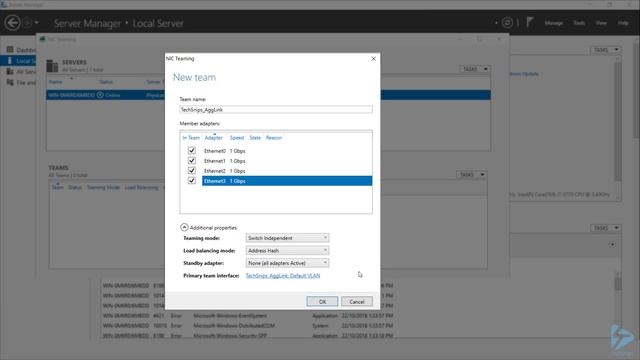
Task: Sort by the In Team column
Action: [x=191, y=138]
